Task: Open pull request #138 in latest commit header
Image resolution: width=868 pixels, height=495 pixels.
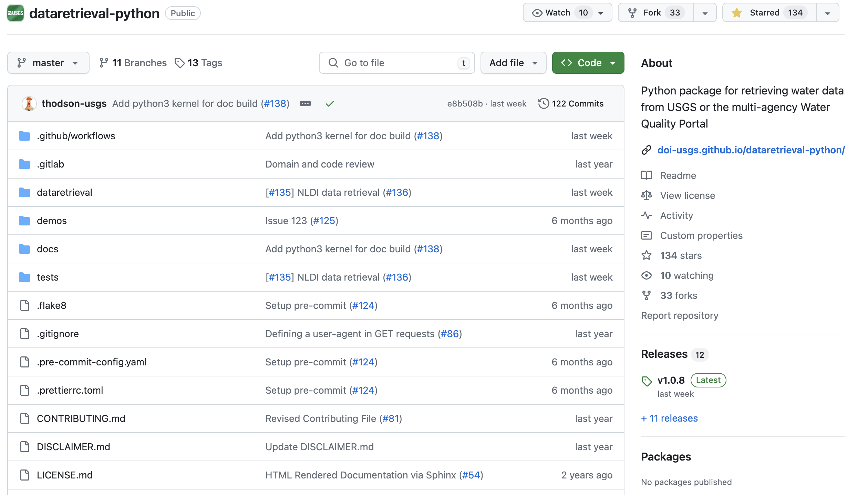Action: coord(275,103)
